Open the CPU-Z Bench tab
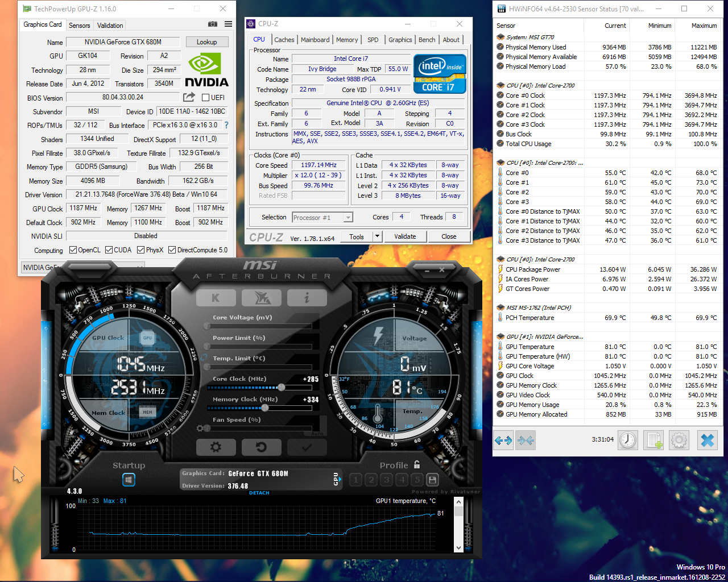 (427, 40)
